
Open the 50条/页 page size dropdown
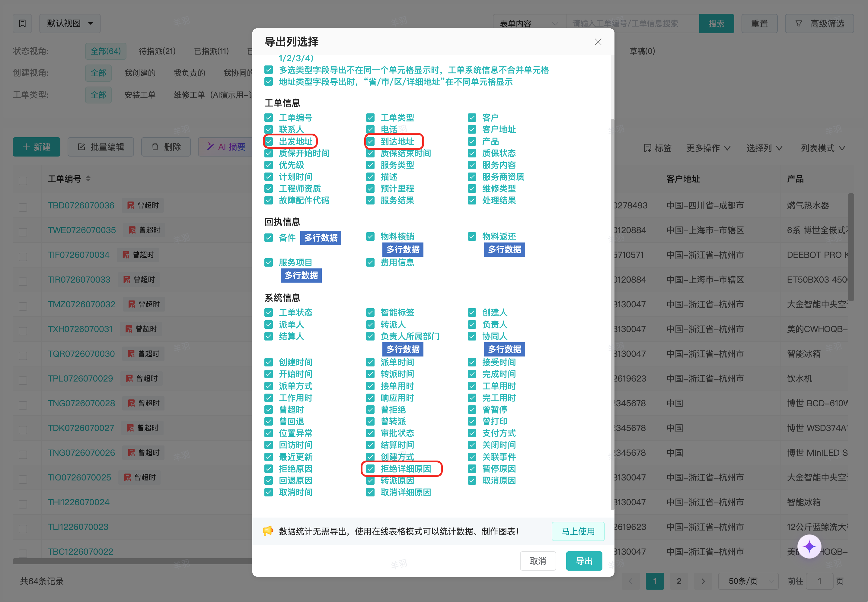point(748,581)
